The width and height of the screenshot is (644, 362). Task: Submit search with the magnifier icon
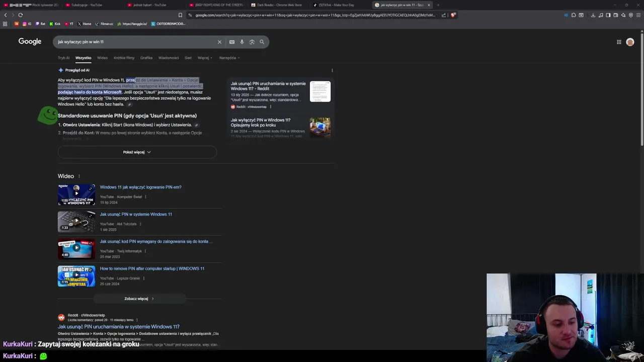[x=262, y=42]
